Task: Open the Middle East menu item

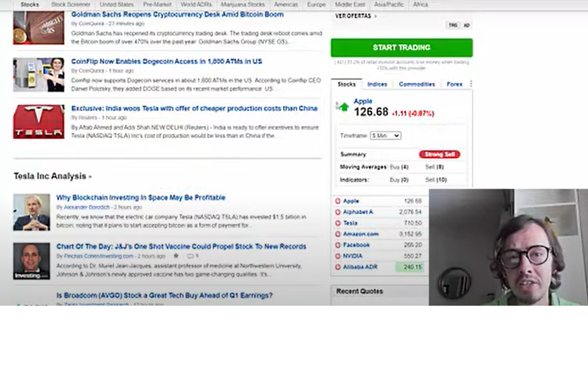Action: pyautogui.click(x=350, y=5)
